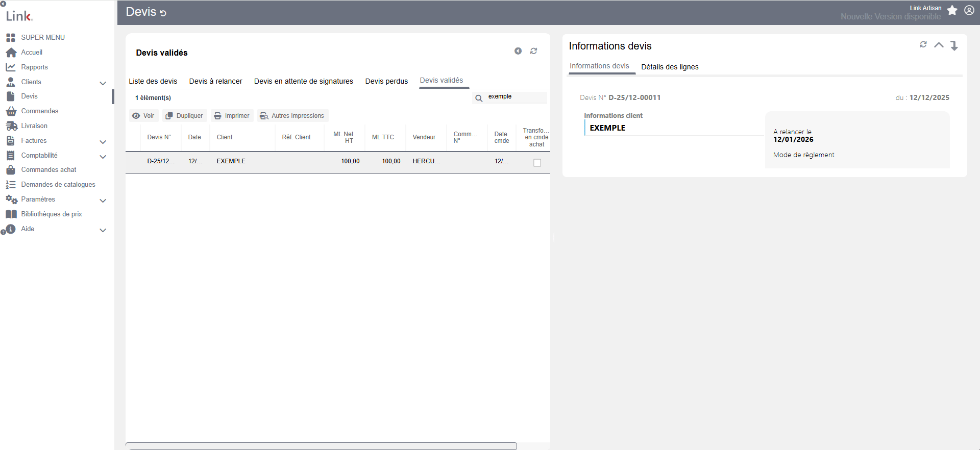Click the Imprimer button
Image resolution: width=980 pixels, height=450 pixels.
pyautogui.click(x=232, y=116)
